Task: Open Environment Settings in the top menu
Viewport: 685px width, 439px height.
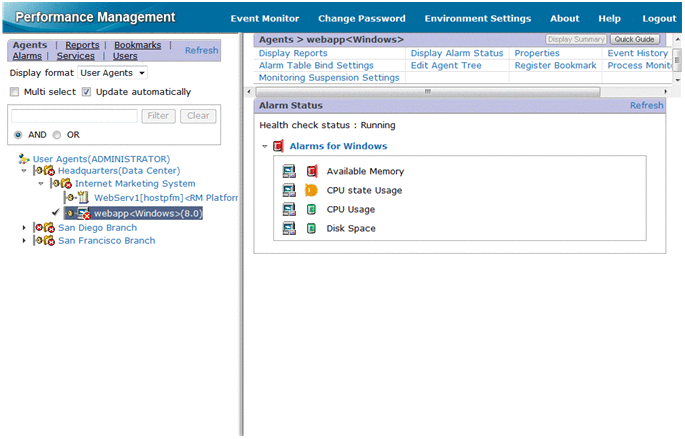Action: [x=477, y=18]
